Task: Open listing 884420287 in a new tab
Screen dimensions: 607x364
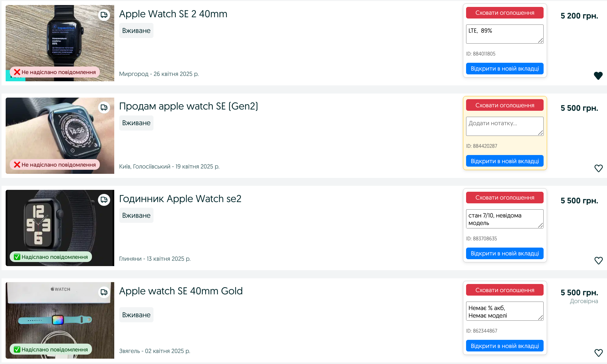Action: coord(504,161)
